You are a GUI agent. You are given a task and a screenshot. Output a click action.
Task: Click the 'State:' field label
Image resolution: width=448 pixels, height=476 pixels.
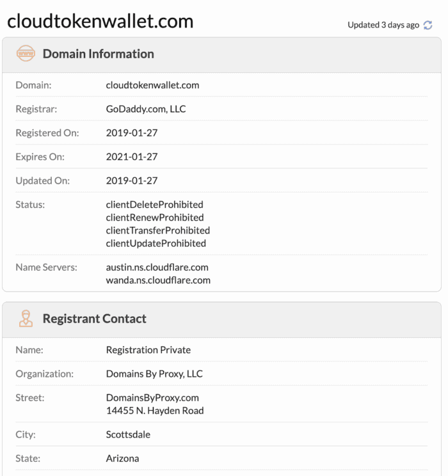[28, 458]
